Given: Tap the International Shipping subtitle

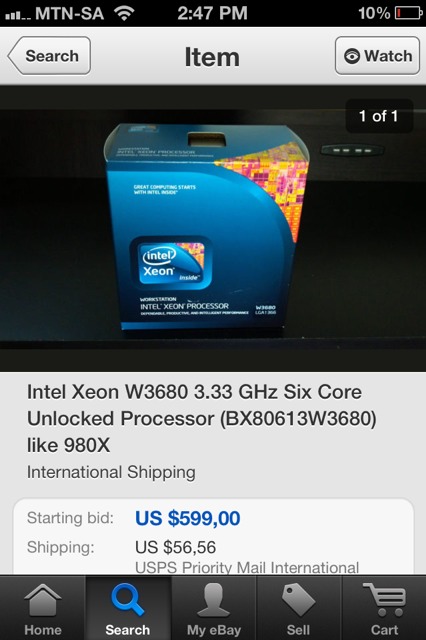Looking at the screenshot, I should [x=111, y=472].
